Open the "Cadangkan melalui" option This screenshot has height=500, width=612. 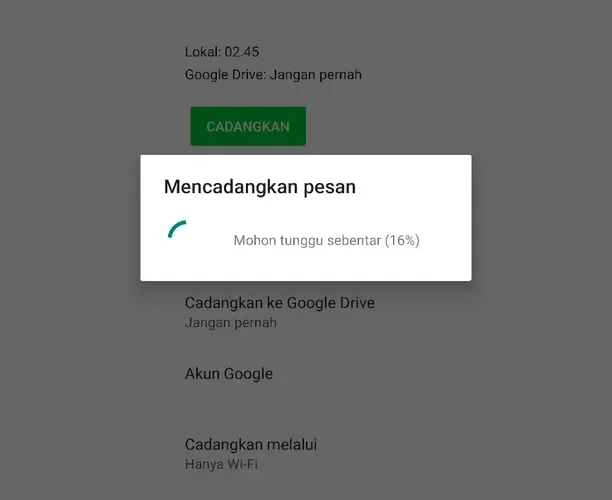click(x=251, y=444)
